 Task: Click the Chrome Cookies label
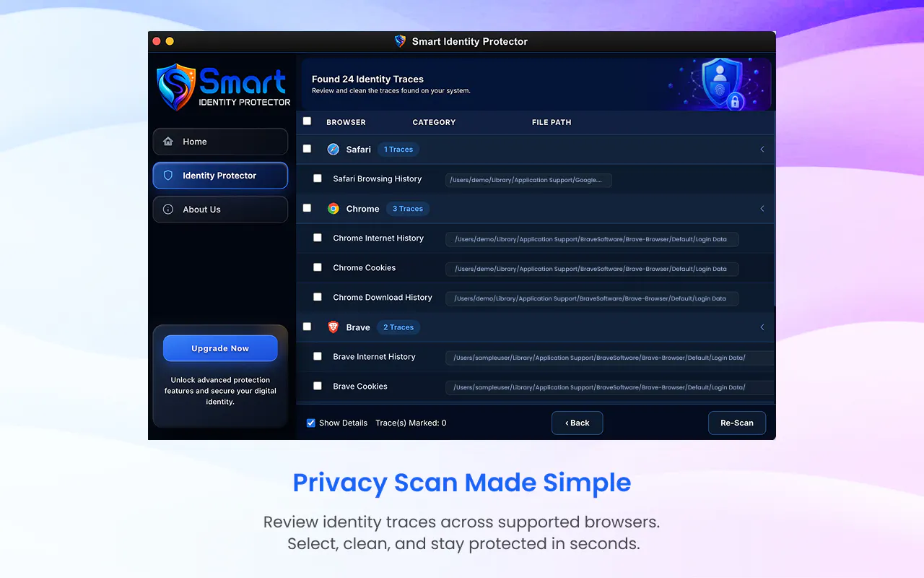point(365,267)
